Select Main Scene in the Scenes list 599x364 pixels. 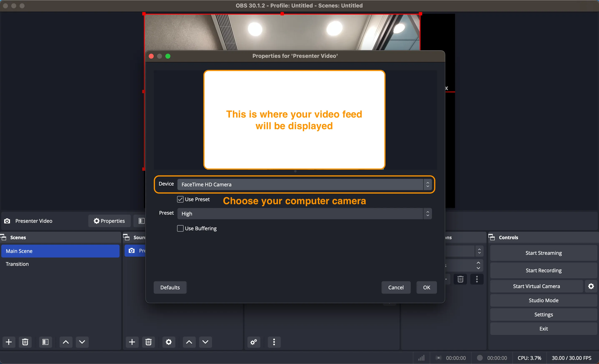point(60,251)
